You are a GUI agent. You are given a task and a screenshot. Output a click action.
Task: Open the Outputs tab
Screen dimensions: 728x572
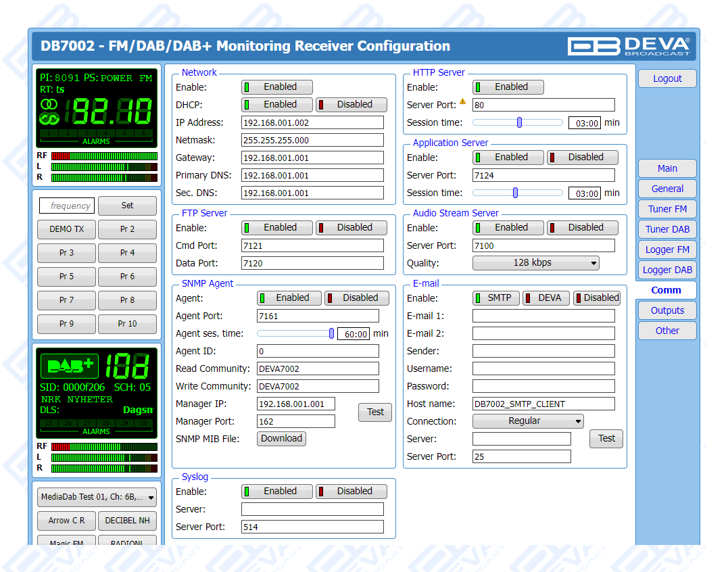pos(666,310)
